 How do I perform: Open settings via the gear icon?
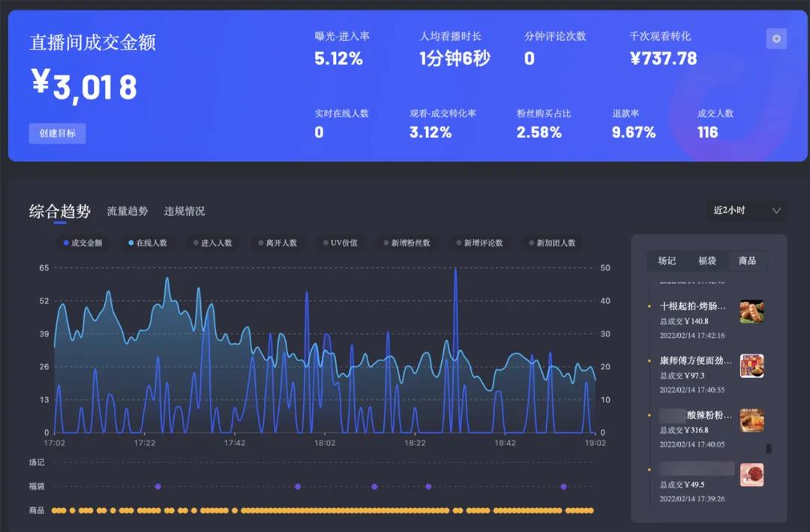[x=776, y=39]
